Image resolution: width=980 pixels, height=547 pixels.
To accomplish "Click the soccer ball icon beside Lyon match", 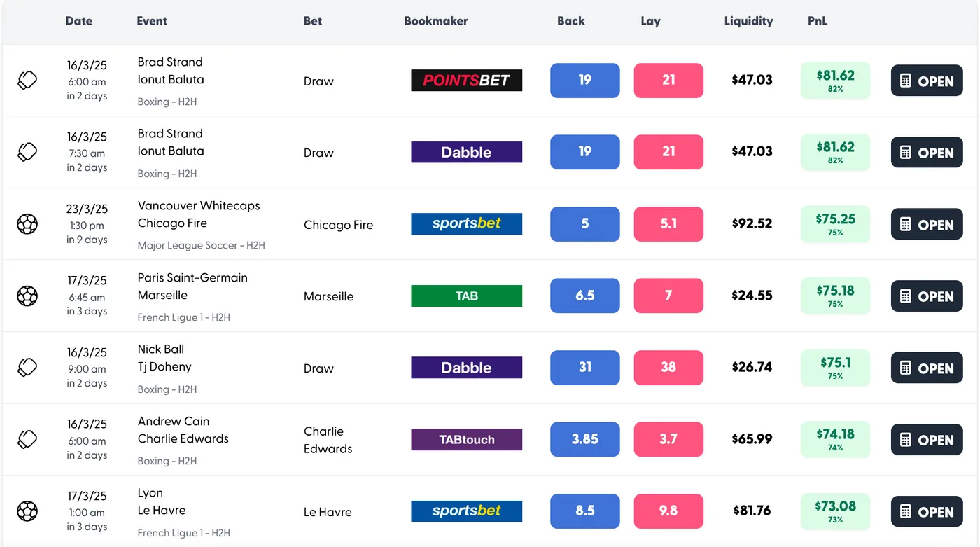I will click(27, 511).
